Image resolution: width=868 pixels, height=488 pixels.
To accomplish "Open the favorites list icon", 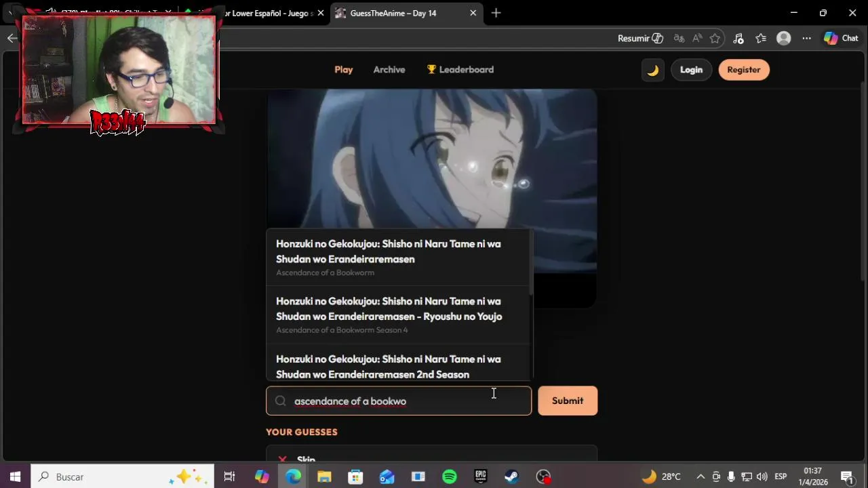I will point(761,39).
